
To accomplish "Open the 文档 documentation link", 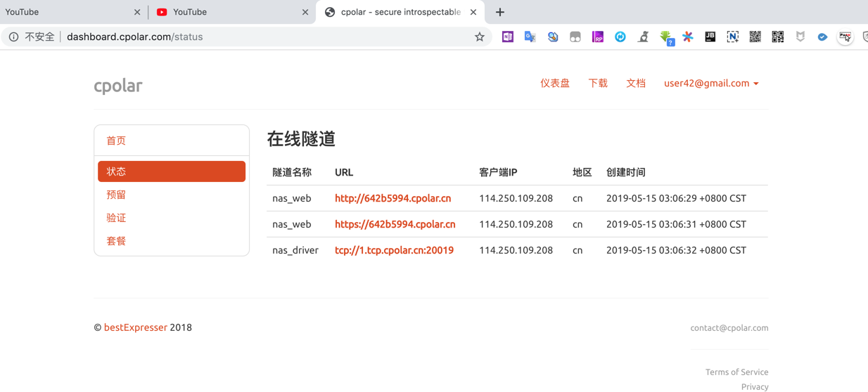I will tap(636, 83).
